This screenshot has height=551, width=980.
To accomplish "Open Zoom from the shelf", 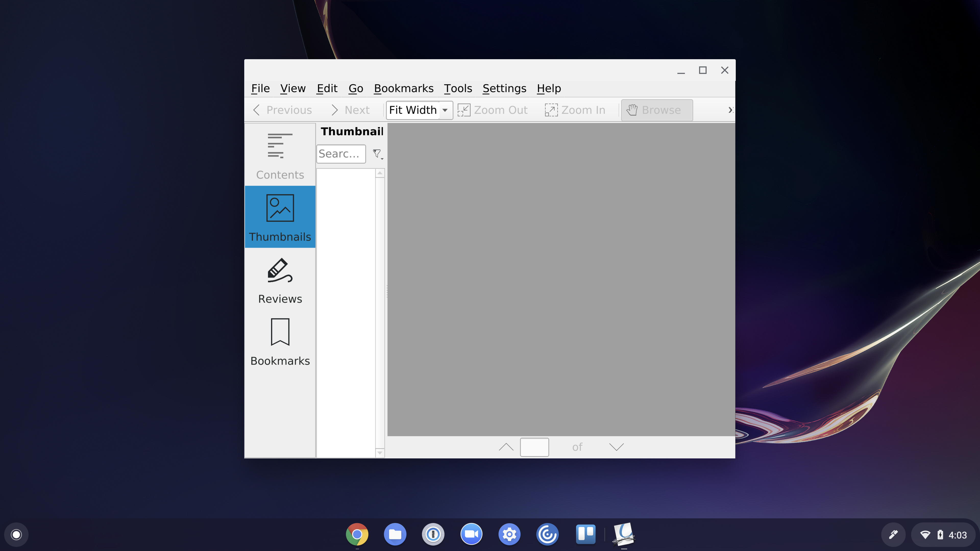I will click(471, 534).
